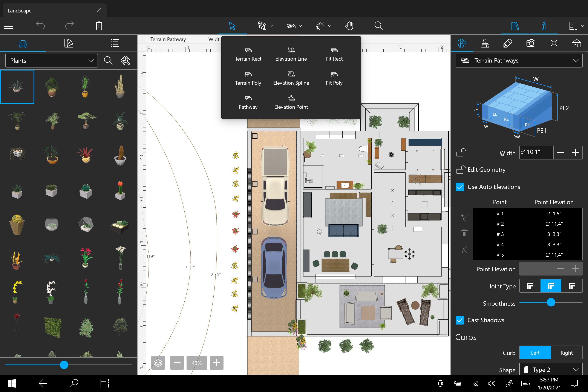588x392 pixels.
Task: Open the camera settings tab icon
Action: [530, 43]
